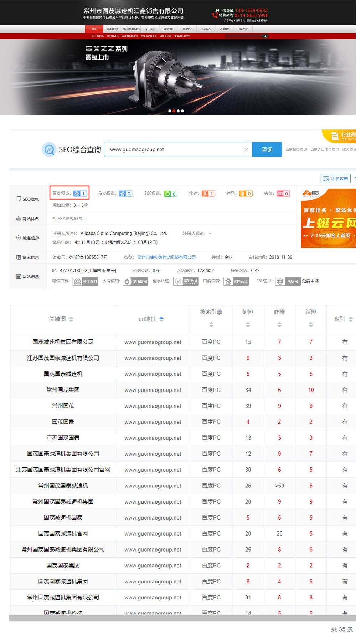Viewport: 356px width, 644px height.
Task: Sort the table by 关键词 column
Action: click(x=71, y=319)
